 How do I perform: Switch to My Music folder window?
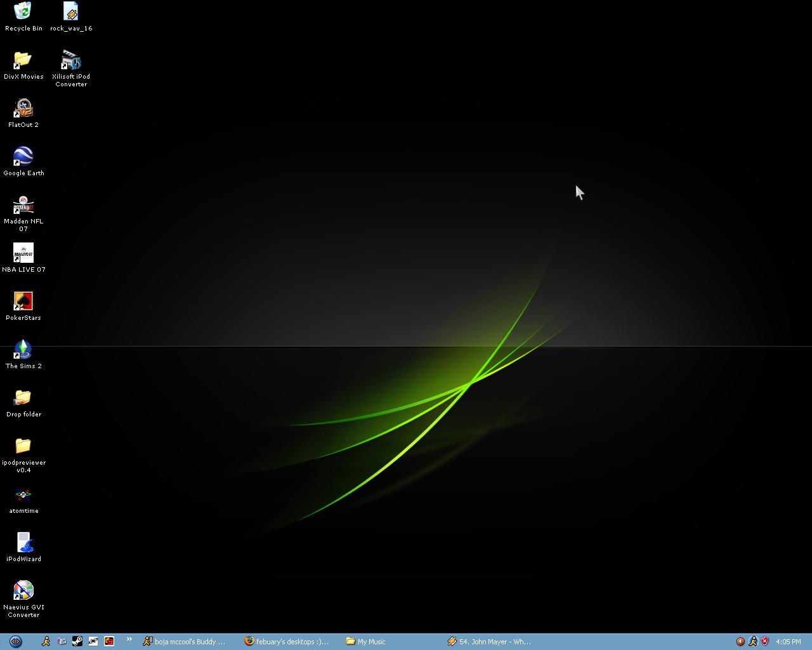(x=366, y=642)
